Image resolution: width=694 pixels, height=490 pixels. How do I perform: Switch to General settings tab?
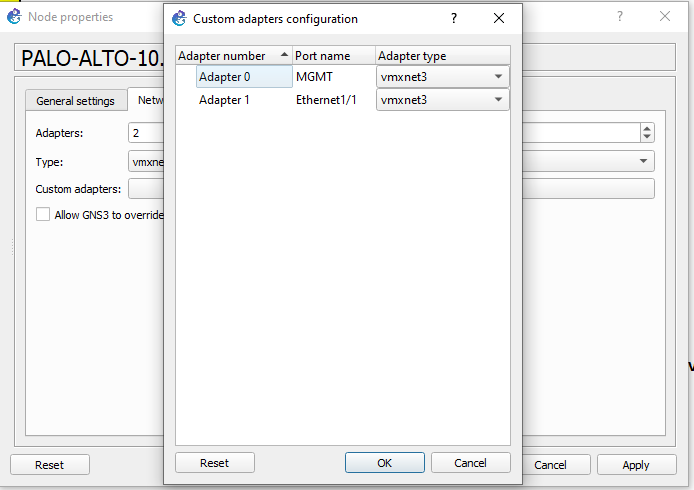coord(76,100)
